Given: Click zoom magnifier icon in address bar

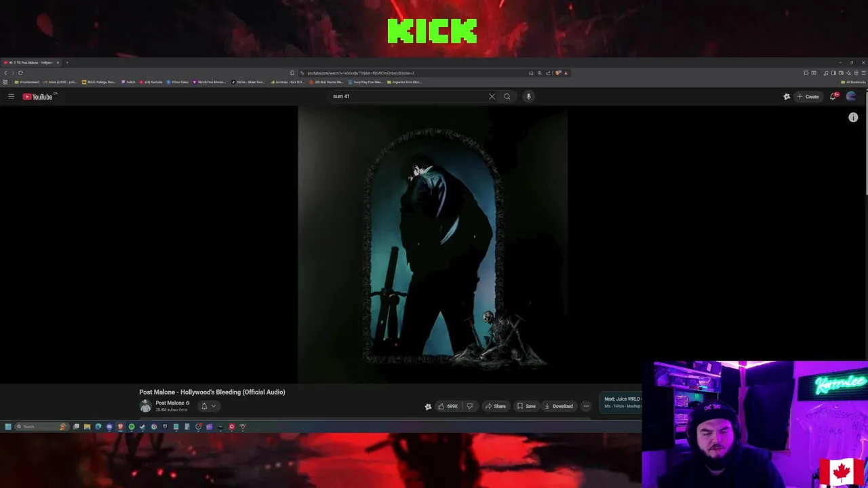Looking at the screenshot, I should point(540,73).
